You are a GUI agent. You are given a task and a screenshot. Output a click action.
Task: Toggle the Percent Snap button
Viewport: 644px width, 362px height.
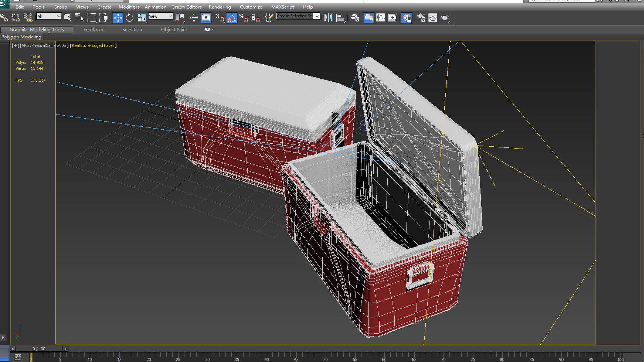244,18
